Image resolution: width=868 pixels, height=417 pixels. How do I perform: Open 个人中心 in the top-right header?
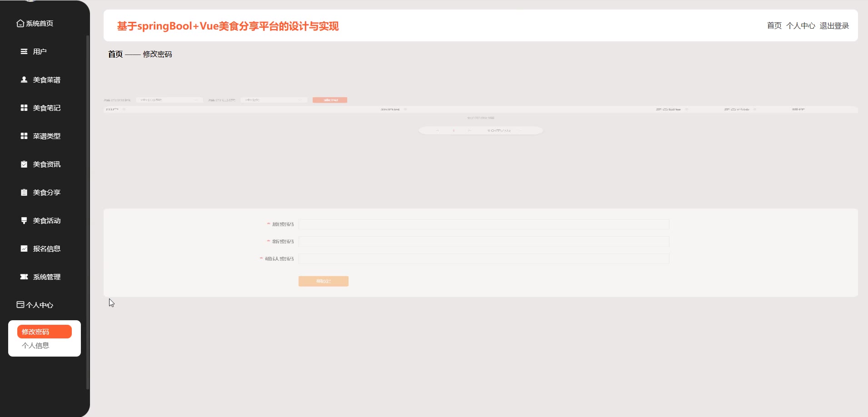pos(801,26)
